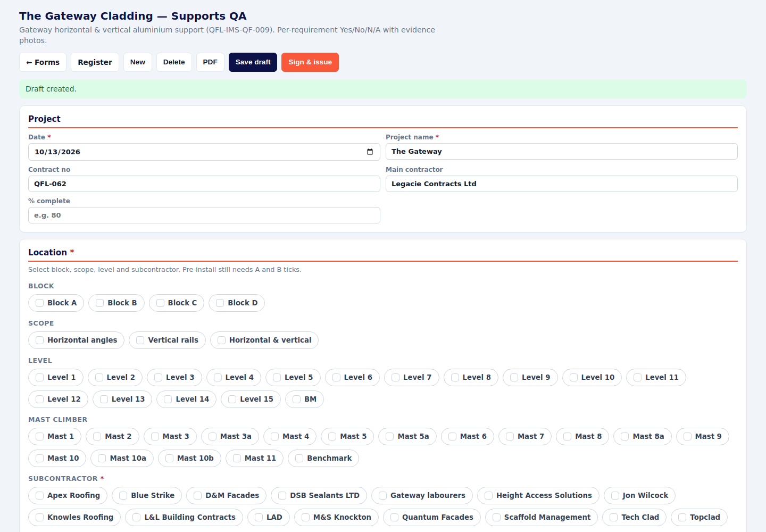Go back to Forms

click(x=43, y=62)
